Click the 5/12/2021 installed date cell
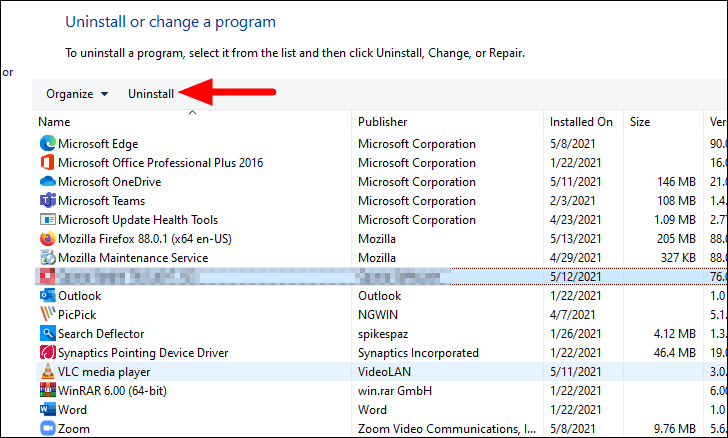 pos(575,277)
